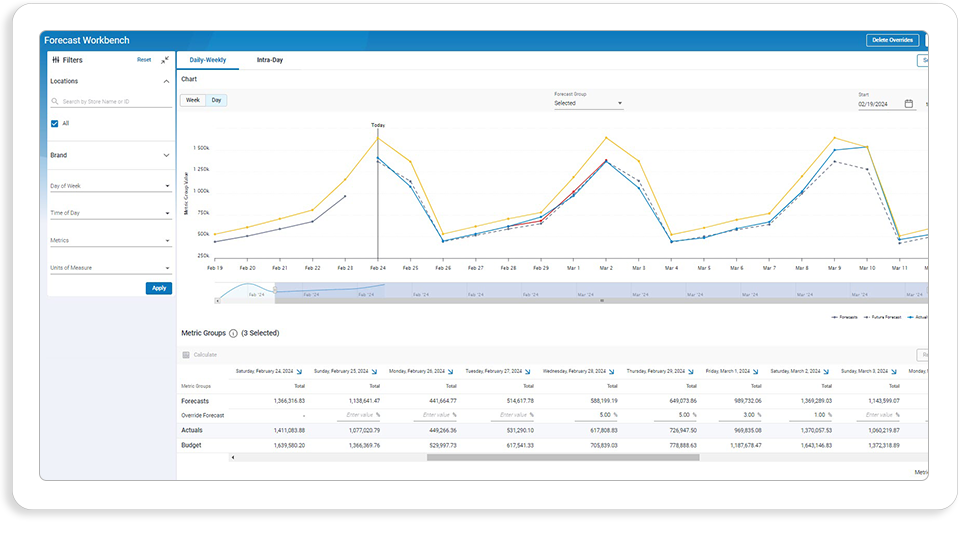Click the Search by Store Name field
This screenshot has width=960, height=540.
[x=110, y=102]
